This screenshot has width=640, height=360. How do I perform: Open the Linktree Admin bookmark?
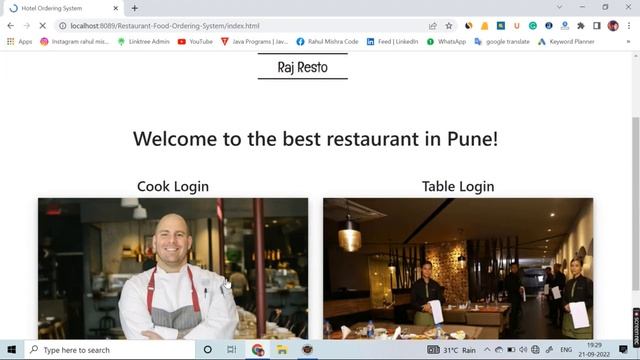[x=143, y=42]
